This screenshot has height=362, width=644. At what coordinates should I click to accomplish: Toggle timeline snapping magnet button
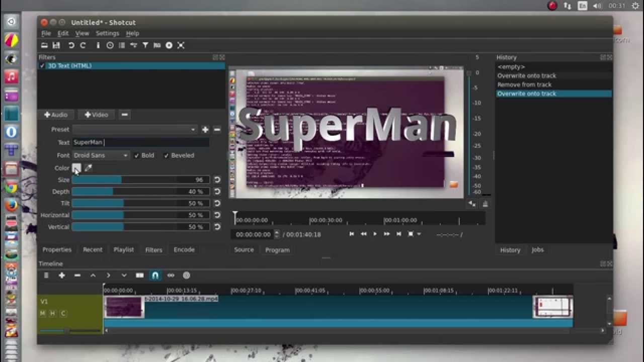155,276
